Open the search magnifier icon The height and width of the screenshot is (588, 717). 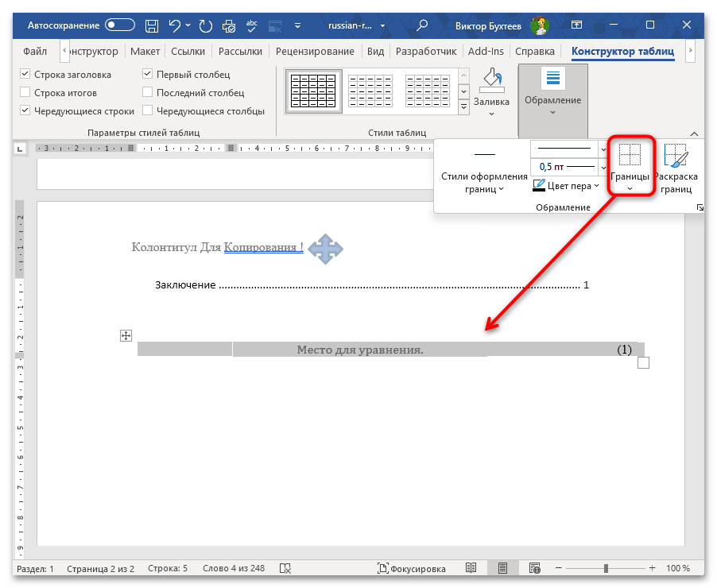[422, 25]
